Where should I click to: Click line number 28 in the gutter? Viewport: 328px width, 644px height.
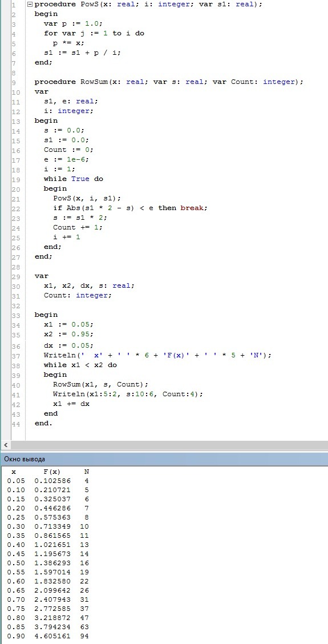tap(16, 267)
